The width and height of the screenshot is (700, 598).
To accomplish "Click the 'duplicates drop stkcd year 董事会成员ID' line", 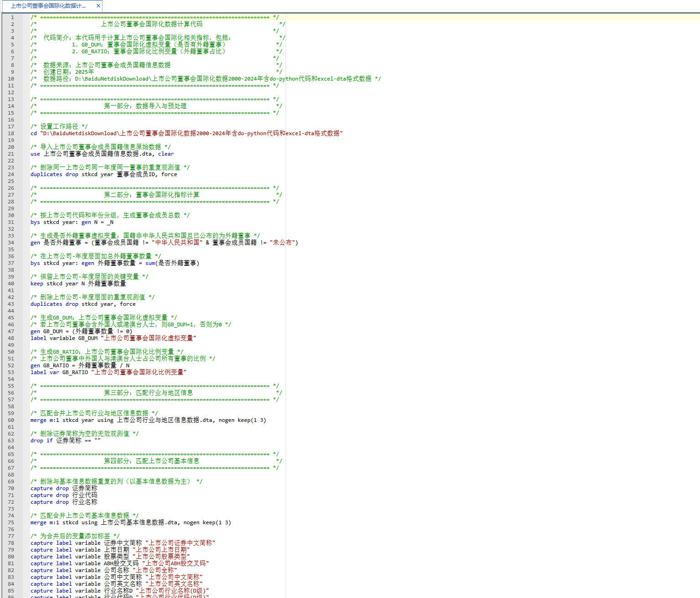I will [x=104, y=174].
